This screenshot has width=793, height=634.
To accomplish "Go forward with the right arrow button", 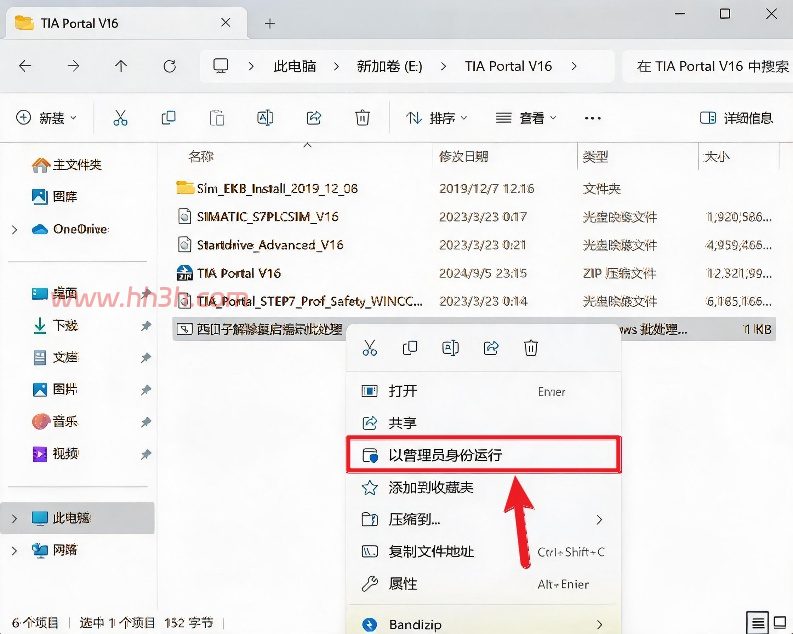I will (x=73, y=66).
